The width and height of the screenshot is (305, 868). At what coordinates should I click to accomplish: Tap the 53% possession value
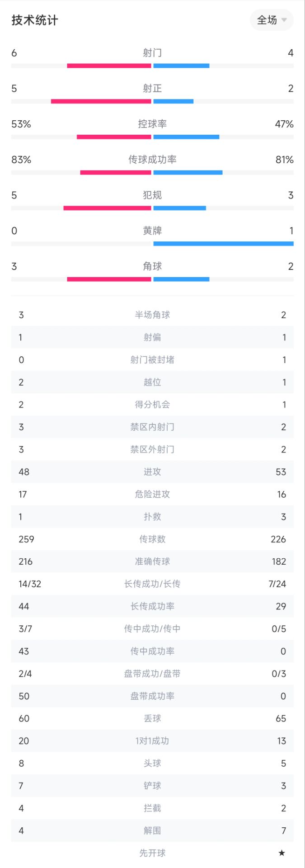(21, 124)
